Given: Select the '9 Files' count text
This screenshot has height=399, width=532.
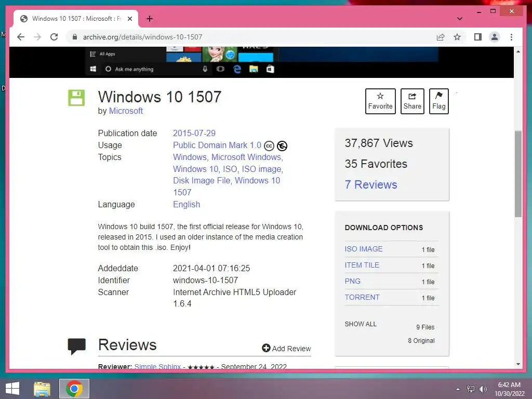Looking at the screenshot, I should point(425,327).
